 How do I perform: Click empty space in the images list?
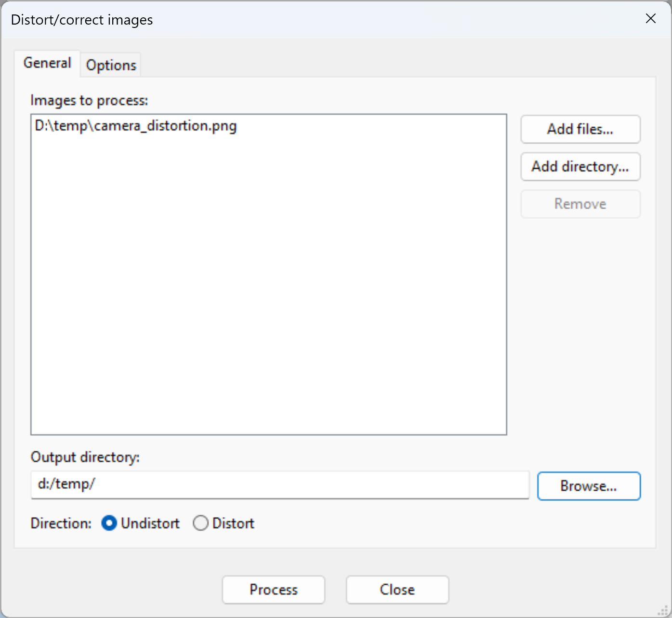pos(268,289)
